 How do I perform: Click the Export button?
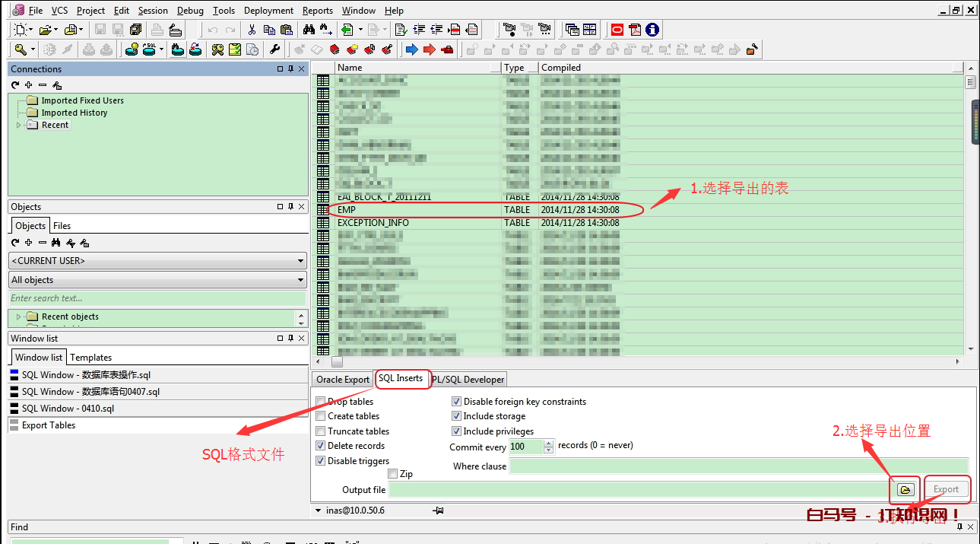click(946, 489)
